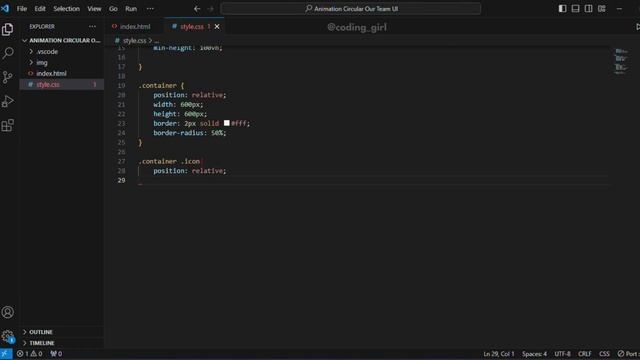Collapse the ANIMATION CIRCULAR O... folder section

point(61,40)
